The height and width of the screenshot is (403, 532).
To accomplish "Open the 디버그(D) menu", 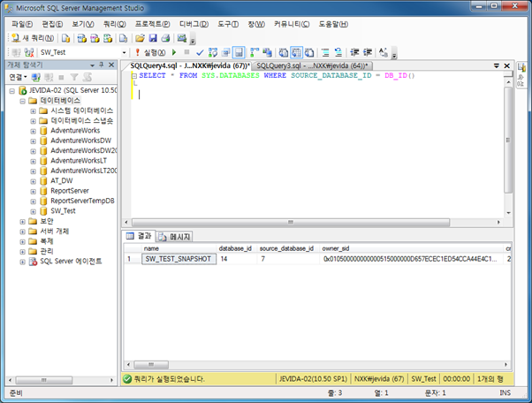I will click(194, 24).
